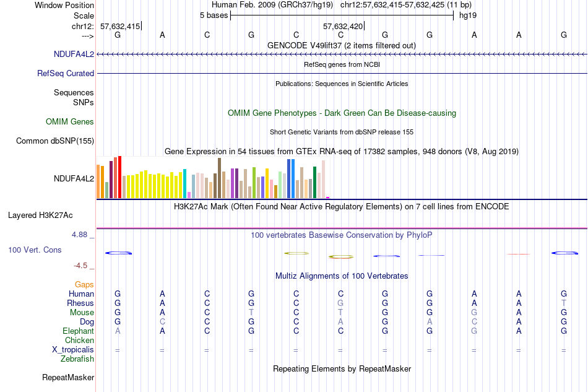Click the dark green bar in the GTEx chart
588x392 pixels.
click(x=314, y=182)
